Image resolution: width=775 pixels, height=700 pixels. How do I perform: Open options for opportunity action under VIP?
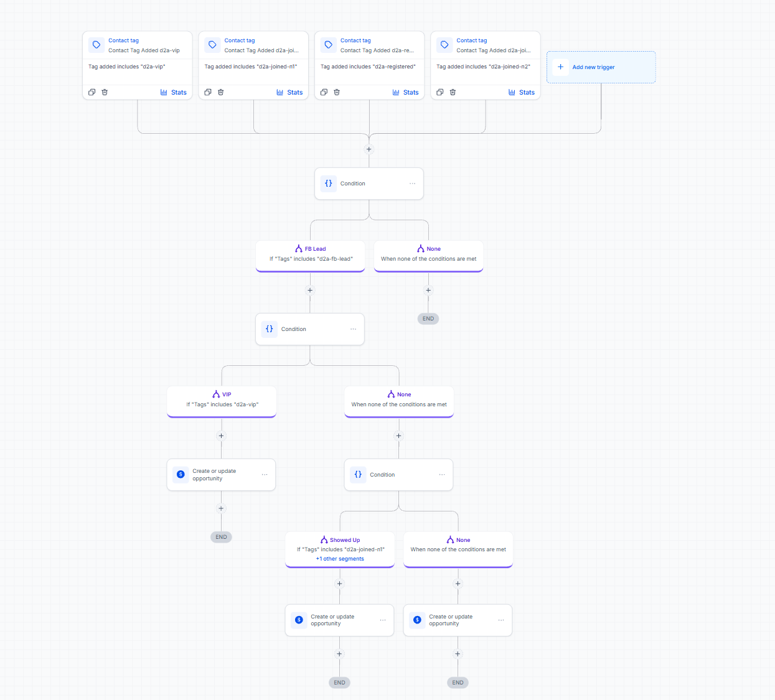coord(265,475)
